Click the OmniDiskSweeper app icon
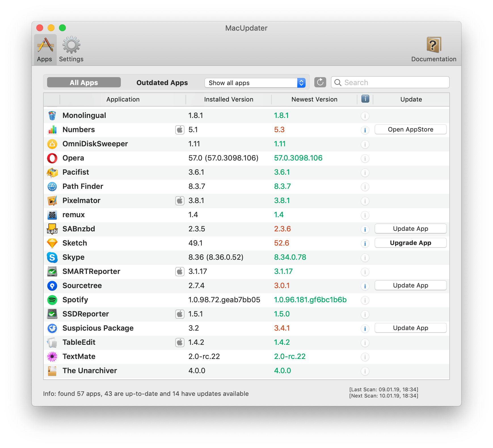This screenshot has height=448, width=493. point(52,144)
